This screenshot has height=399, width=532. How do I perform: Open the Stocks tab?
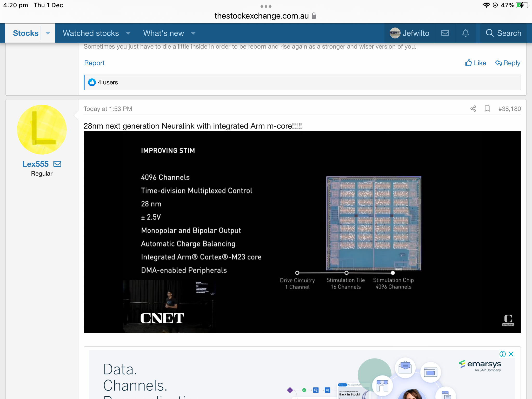coord(25,33)
